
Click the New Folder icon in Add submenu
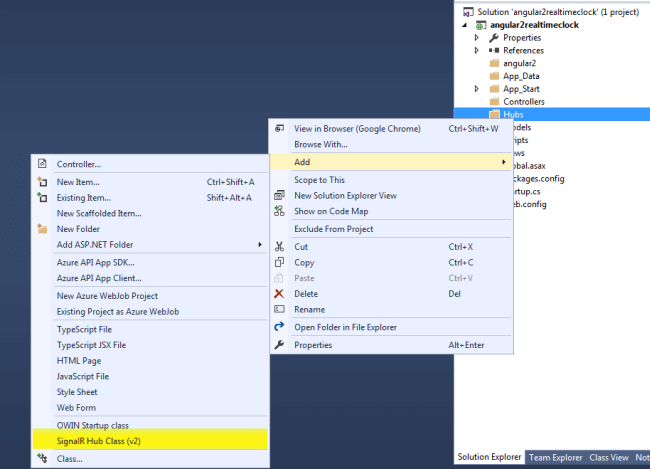point(42,229)
